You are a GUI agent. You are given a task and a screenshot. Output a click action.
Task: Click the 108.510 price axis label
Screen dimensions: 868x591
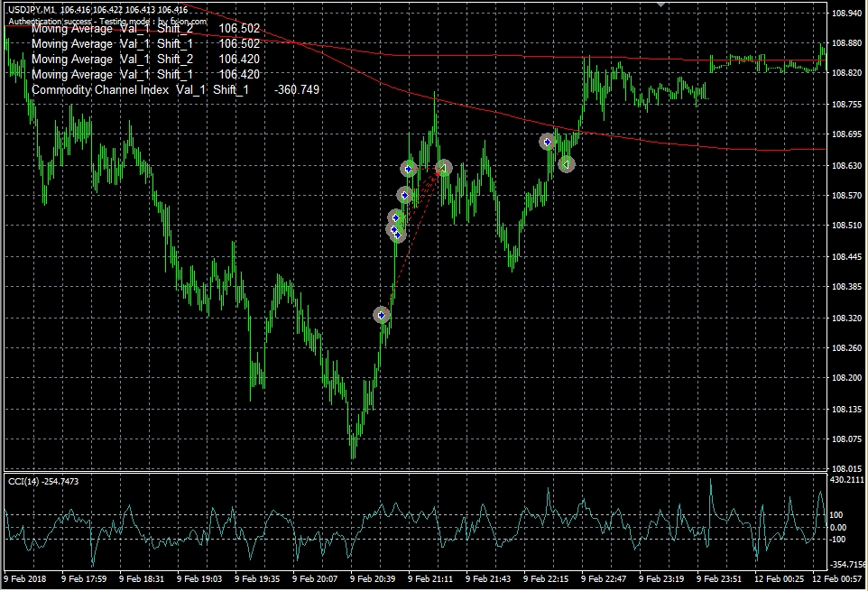pyautogui.click(x=847, y=226)
